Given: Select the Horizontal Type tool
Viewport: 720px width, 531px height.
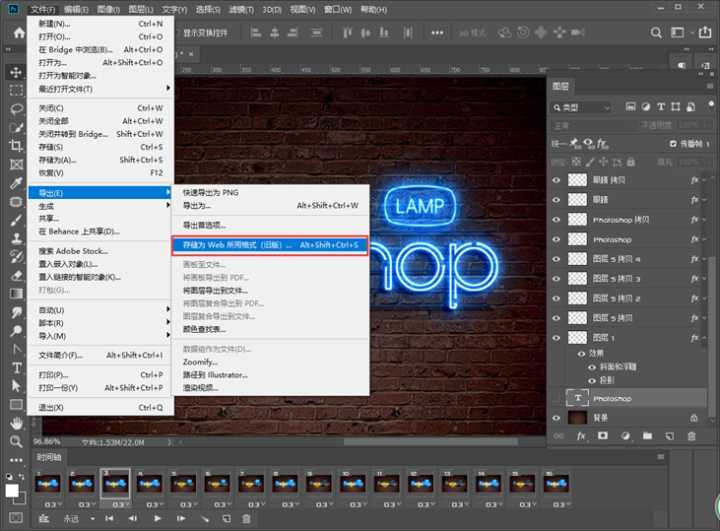Looking at the screenshot, I should click(16, 368).
